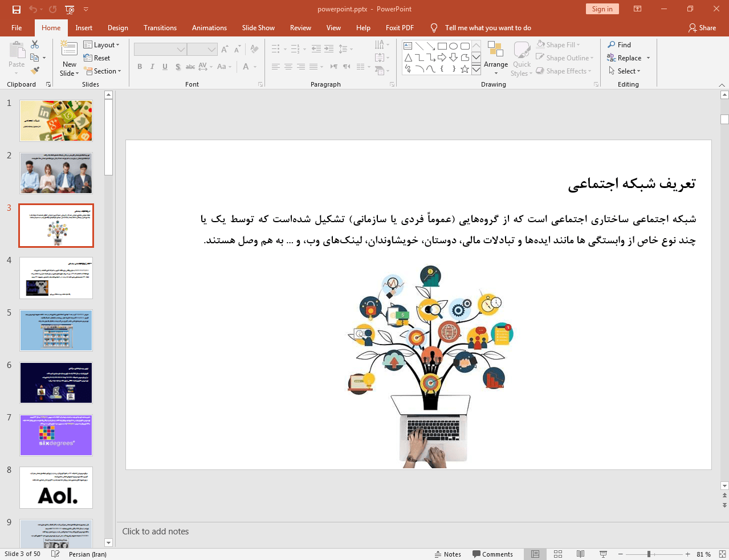Image resolution: width=729 pixels, height=560 pixels.
Task: Expand the Layout dropdown
Action: click(x=101, y=45)
